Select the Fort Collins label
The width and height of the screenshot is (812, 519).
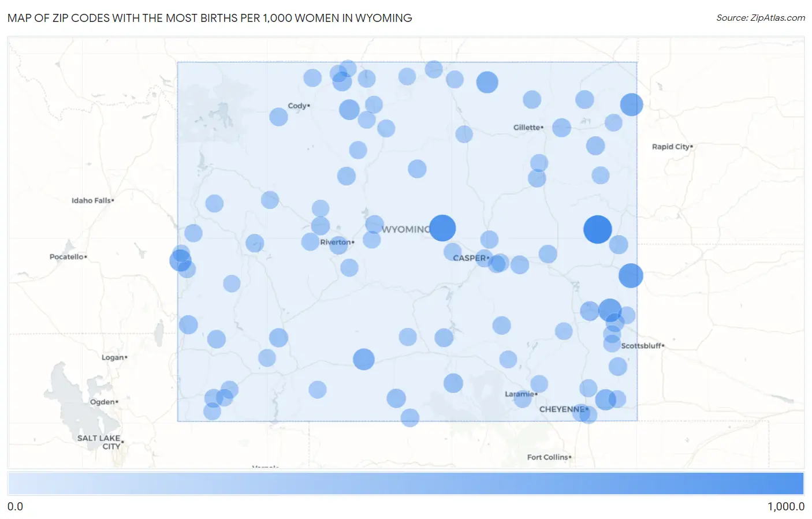point(548,457)
